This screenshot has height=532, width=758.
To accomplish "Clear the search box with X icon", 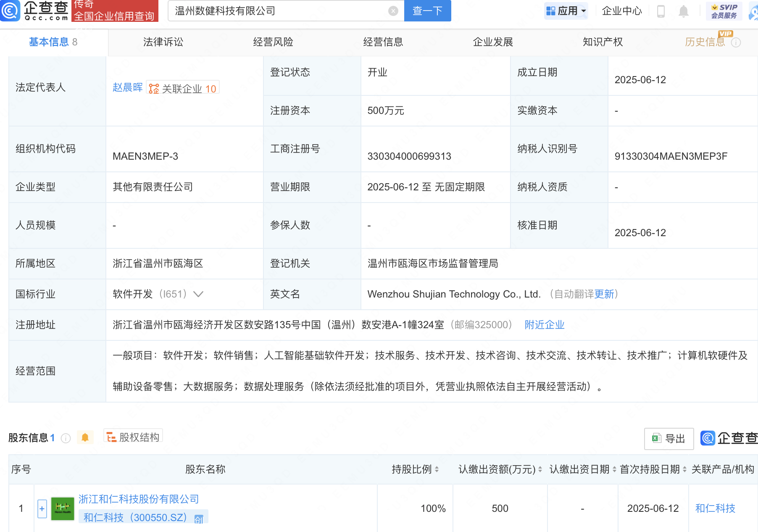I will point(393,11).
